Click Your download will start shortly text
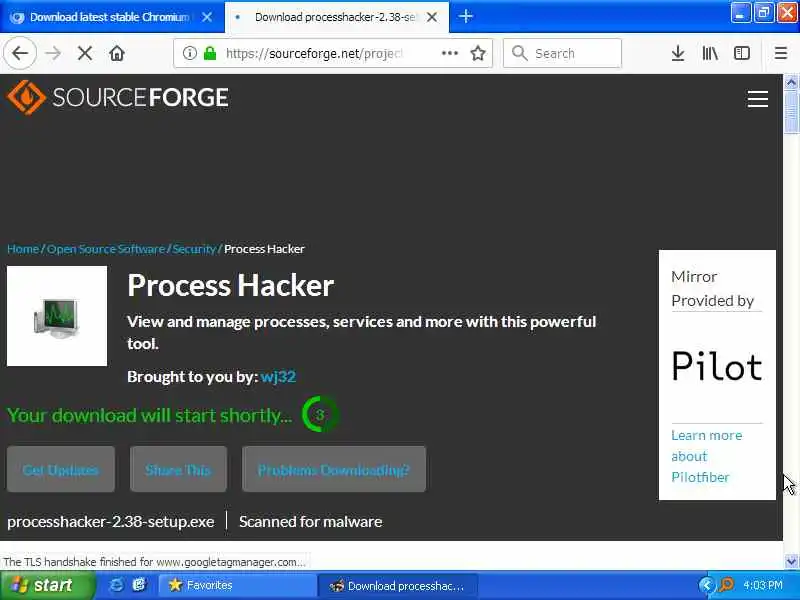This screenshot has width=800, height=600. point(149,415)
